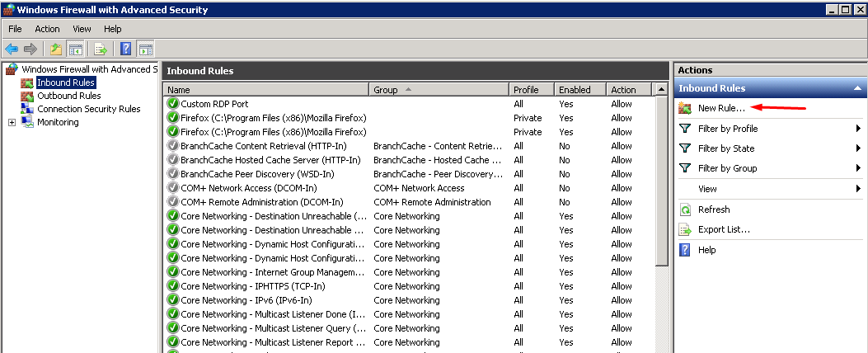Sort rules by the Enabled column header
The width and height of the screenshot is (868, 353).
click(579, 89)
